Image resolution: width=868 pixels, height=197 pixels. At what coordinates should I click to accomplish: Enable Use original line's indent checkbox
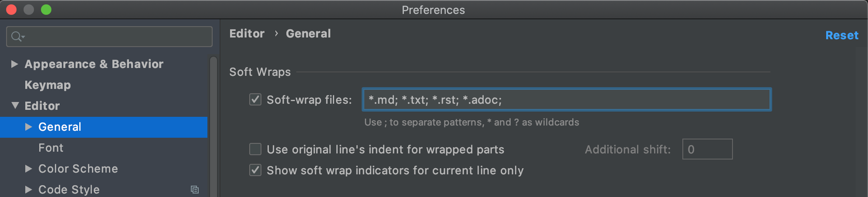tap(255, 149)
